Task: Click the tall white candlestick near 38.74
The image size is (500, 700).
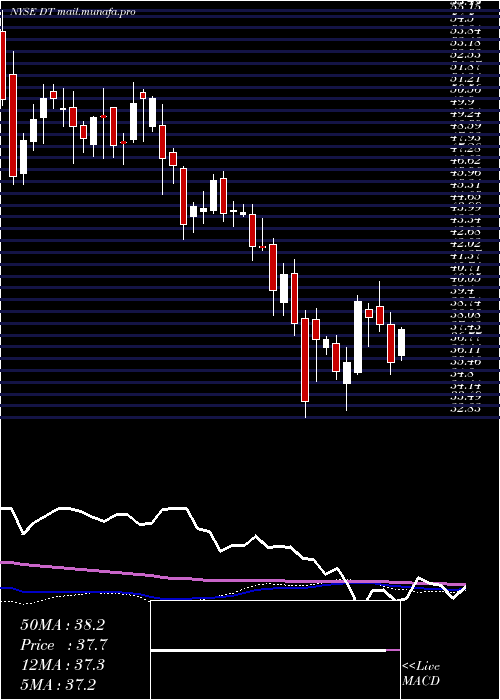Action: point(358,337)
